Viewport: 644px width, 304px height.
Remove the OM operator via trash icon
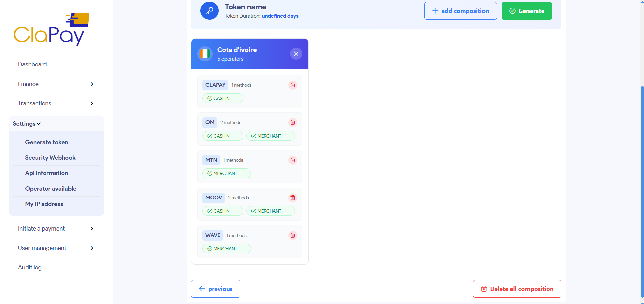point(292,122)
